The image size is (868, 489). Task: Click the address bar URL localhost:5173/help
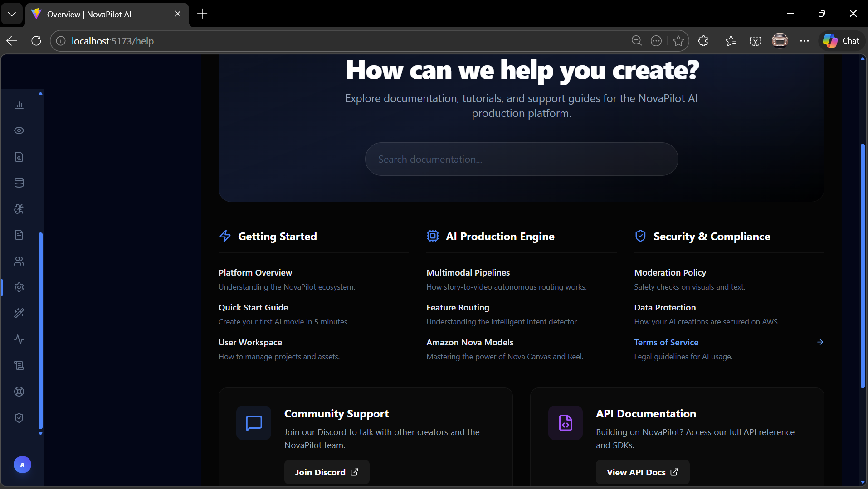click(x=112, y=41)
